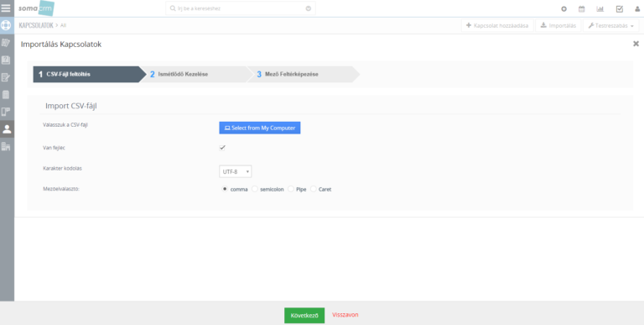Open the notepad-with-pencil sidebar module
The width and height of the screenshot is (644, 325).
[6, 77]
